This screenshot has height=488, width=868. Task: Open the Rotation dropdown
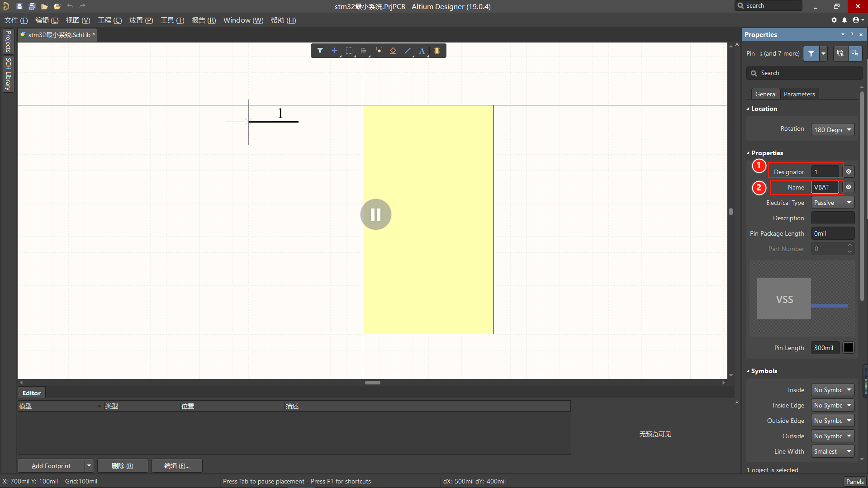click(832, 129)
